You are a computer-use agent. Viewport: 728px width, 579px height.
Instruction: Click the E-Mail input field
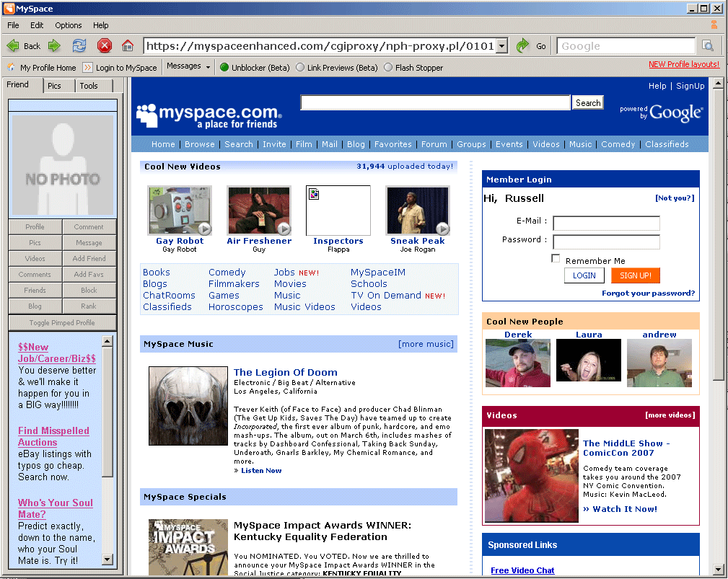[x=606, y=224]
